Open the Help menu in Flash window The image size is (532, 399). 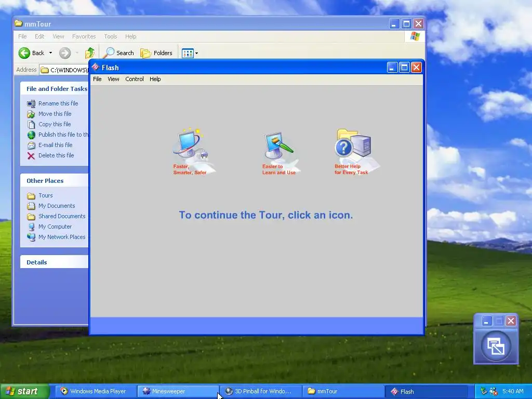[155, 79]
